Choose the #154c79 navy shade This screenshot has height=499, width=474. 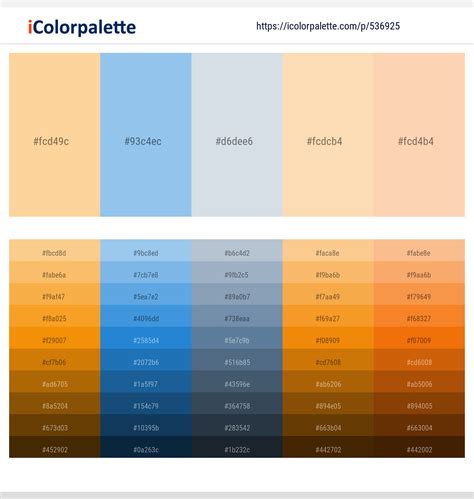click(x=146, y=403)
